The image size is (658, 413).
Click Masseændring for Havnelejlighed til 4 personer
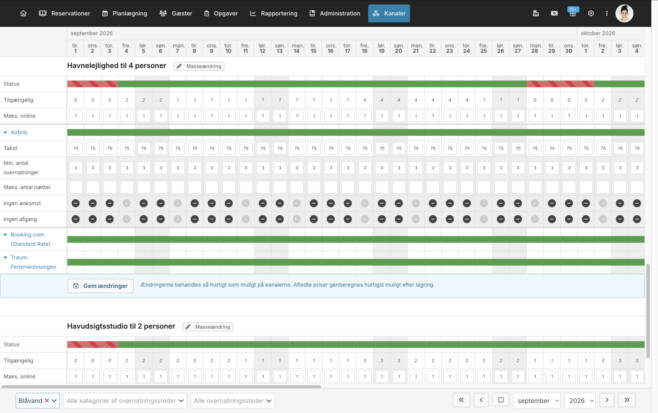pyautogui.click(x=199, y=66)
